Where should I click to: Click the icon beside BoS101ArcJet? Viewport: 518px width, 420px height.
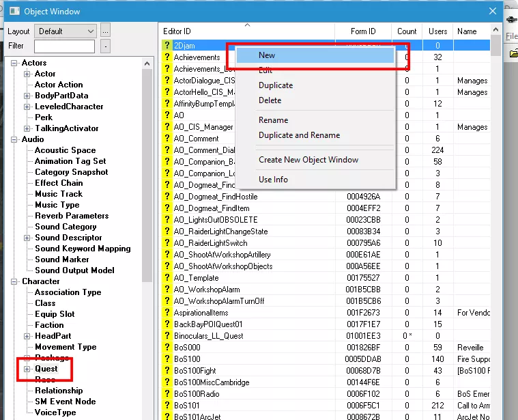(167, 416)
